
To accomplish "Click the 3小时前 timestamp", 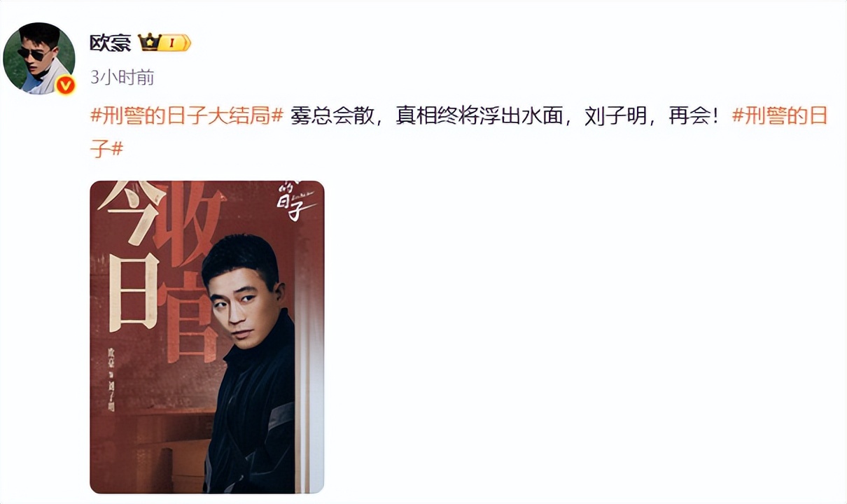I will click(122, 77).
